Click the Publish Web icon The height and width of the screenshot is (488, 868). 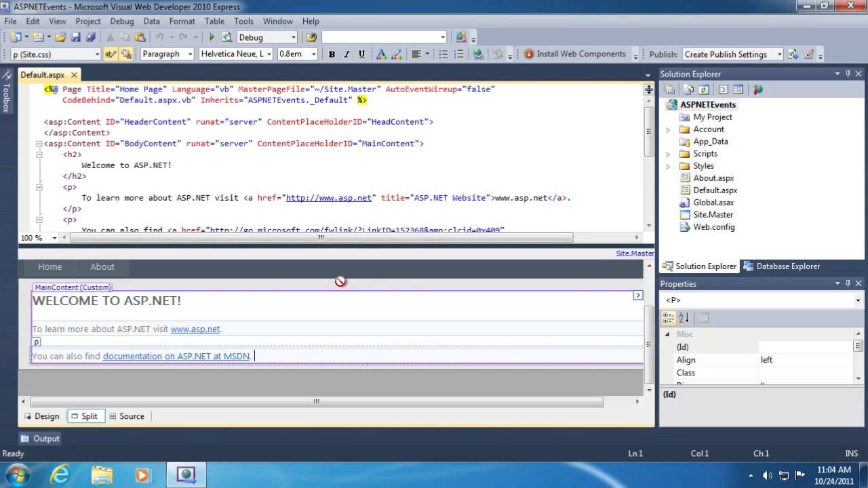point(793,54)
